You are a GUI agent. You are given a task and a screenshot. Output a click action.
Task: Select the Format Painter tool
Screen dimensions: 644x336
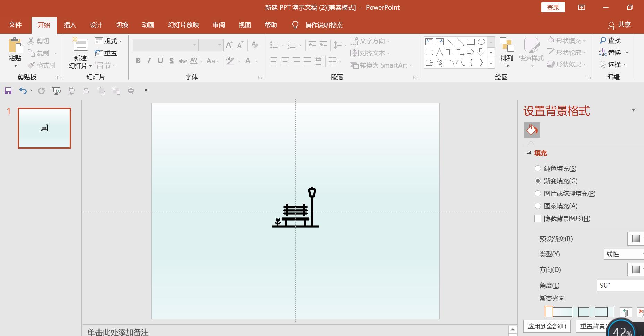coord(42,65)
